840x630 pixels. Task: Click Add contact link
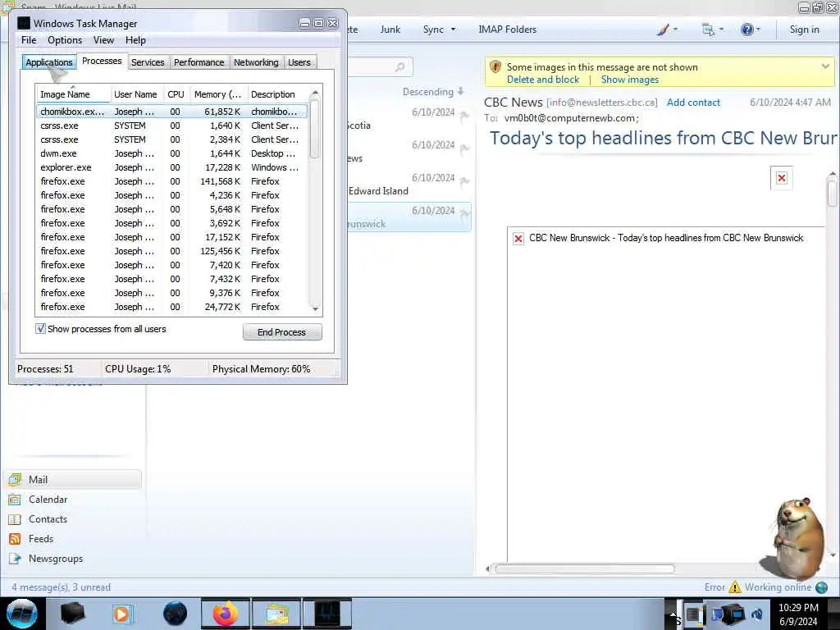pos(693,103)
